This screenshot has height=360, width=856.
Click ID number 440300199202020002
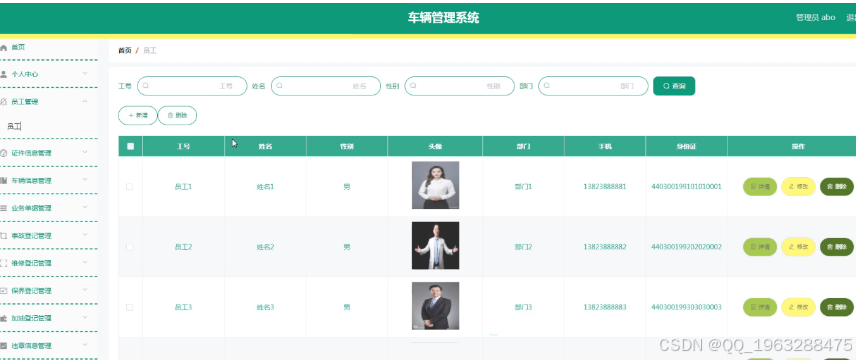[686, 247]
